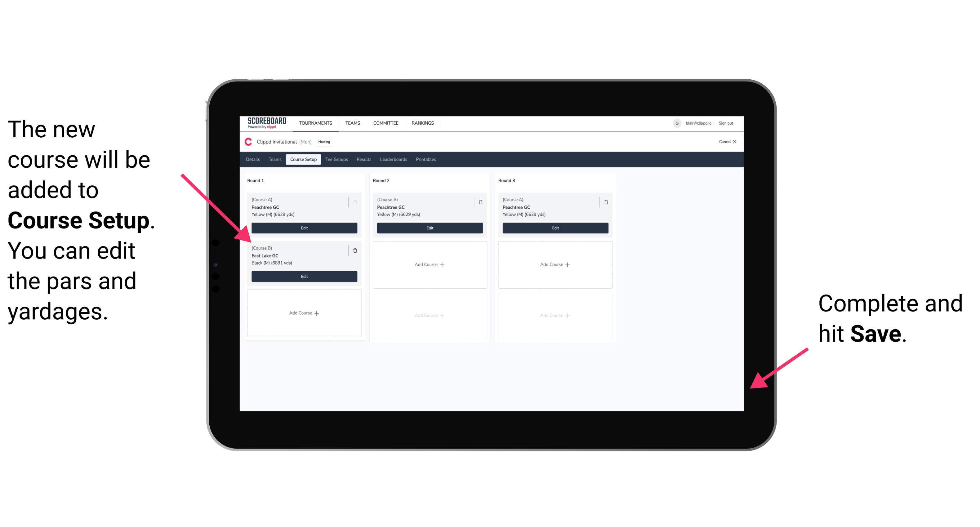
Task: Click the Course Setup tab
Action: tap(303, 159)
